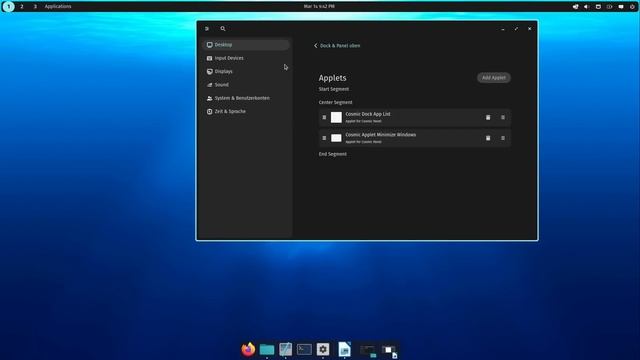Viewport: 640px width, 360px height.
Task: Click the minimized windows applet in dock
Action: [x=389, y=350]
